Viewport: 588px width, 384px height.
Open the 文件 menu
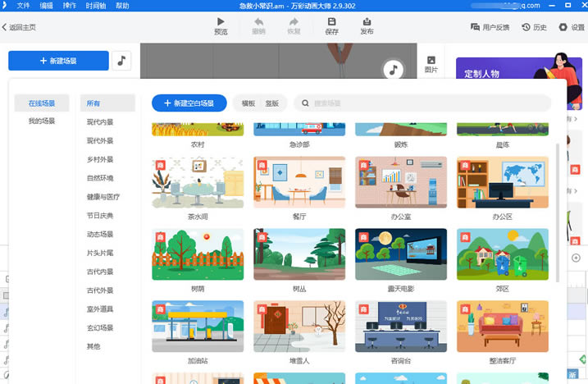pyautogui.click(x=23, y=6)
